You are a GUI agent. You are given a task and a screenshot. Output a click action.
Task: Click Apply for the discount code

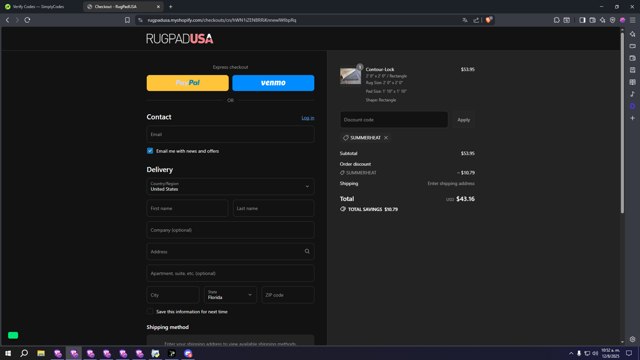pos(463,120)
